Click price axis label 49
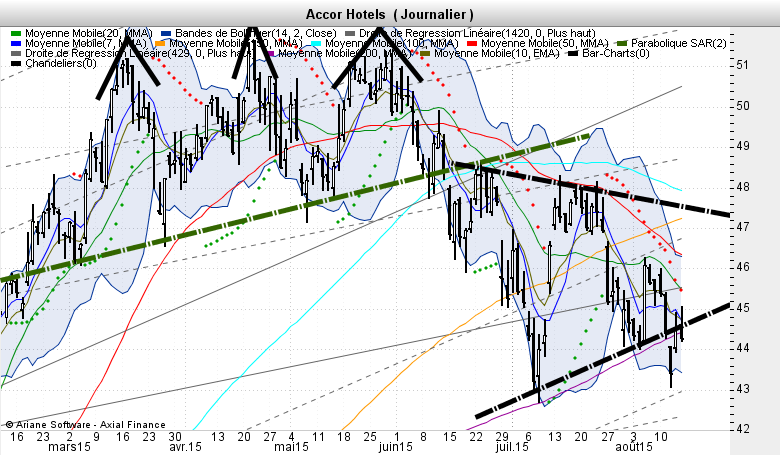Viewport: 780px width, 455px height. (743, 146)
